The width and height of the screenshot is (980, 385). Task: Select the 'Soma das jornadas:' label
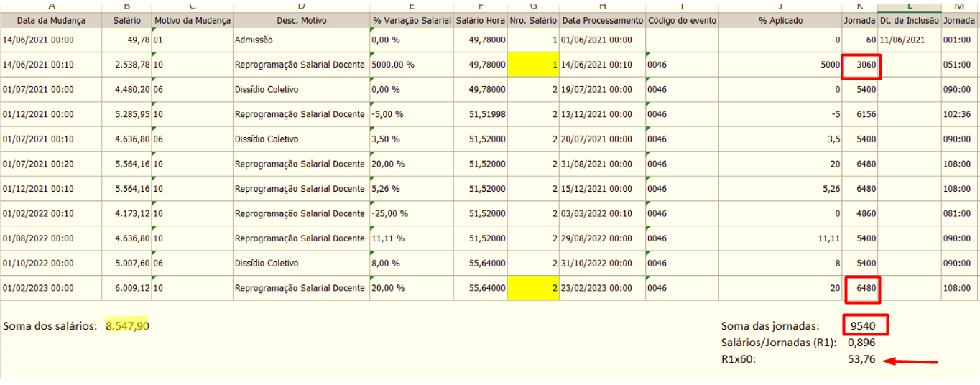[x=769, y=325]
